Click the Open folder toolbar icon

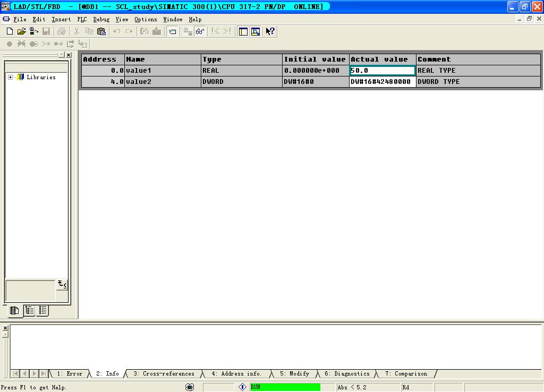tap(21, 31)
